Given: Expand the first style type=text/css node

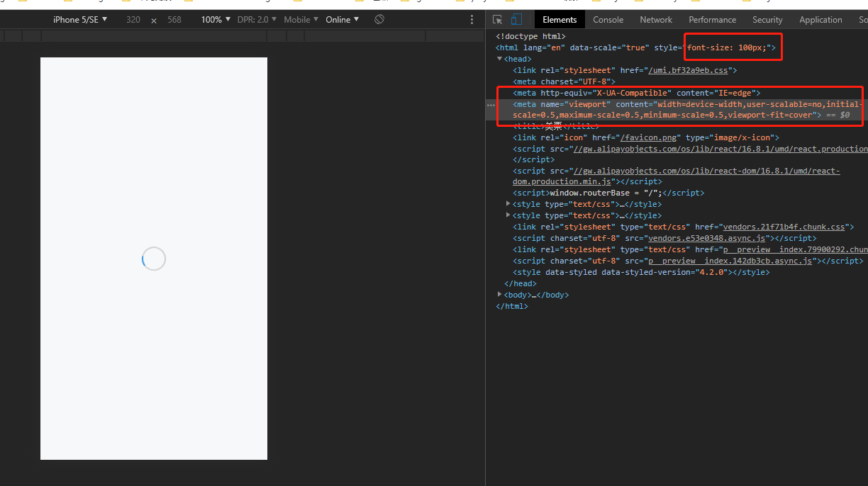Looking at the screenshot, I should point(508,203).
